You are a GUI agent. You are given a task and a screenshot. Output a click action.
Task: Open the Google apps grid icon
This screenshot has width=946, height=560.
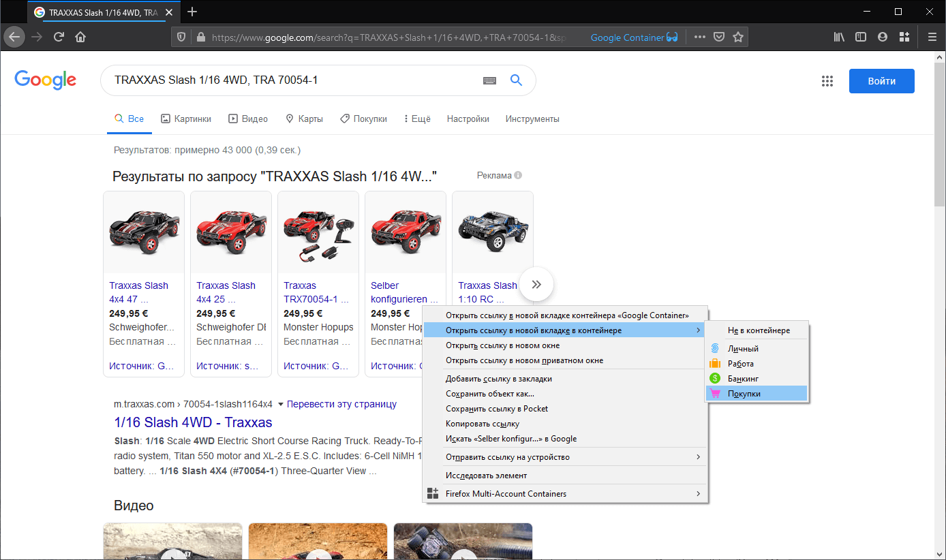(x=827, y=80)
